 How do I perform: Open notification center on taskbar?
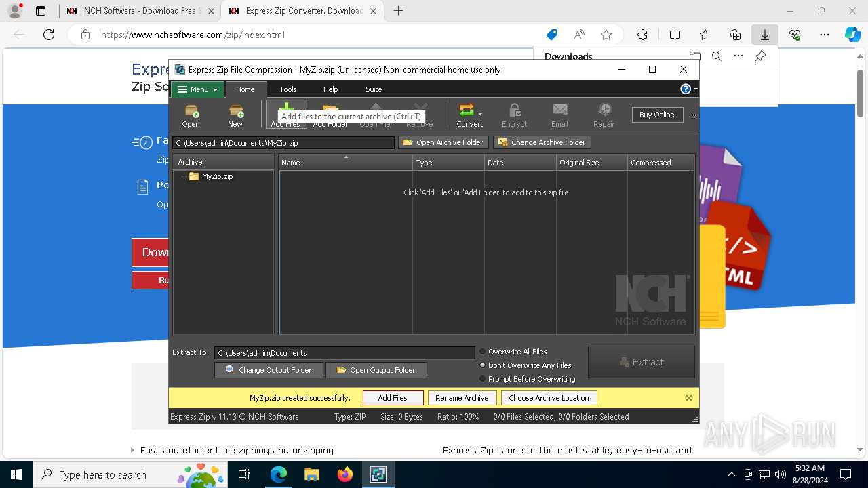point(846,474)
